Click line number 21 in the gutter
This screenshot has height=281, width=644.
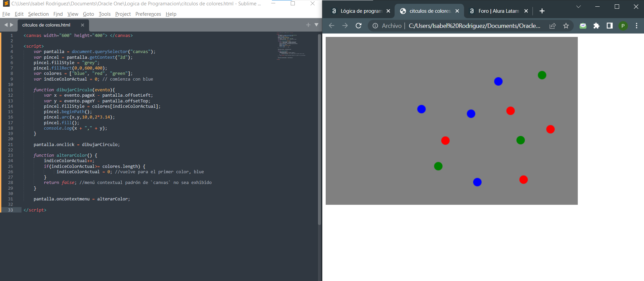click(x=10, y=144)
